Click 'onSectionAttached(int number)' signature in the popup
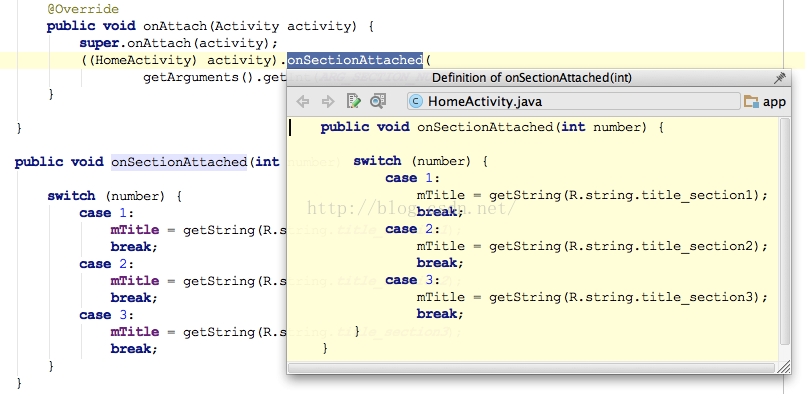 pos(532,127)
